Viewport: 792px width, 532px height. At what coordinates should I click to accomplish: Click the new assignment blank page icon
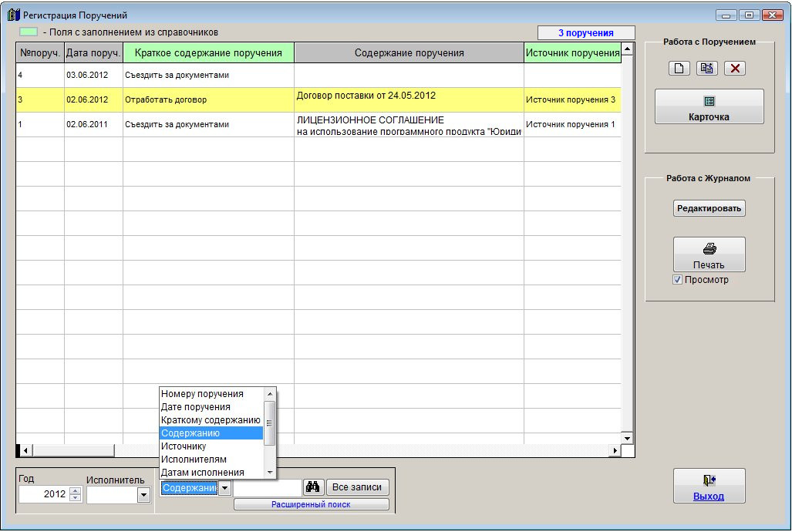pos(679,68)
